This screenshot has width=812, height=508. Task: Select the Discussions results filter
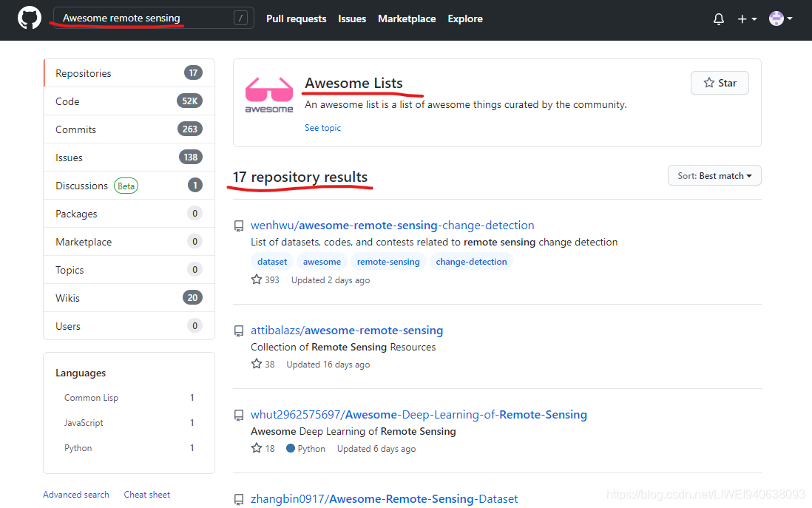[129, 186]
